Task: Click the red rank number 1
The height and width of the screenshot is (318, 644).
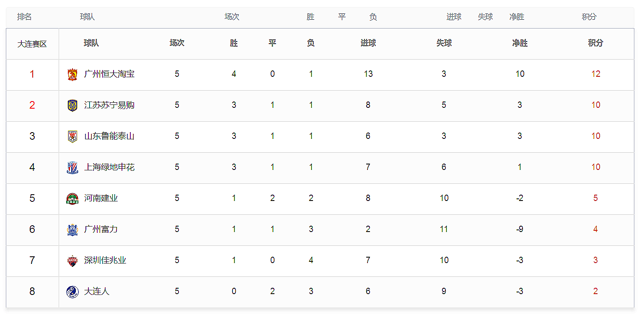Action: (x=32, y=74)
